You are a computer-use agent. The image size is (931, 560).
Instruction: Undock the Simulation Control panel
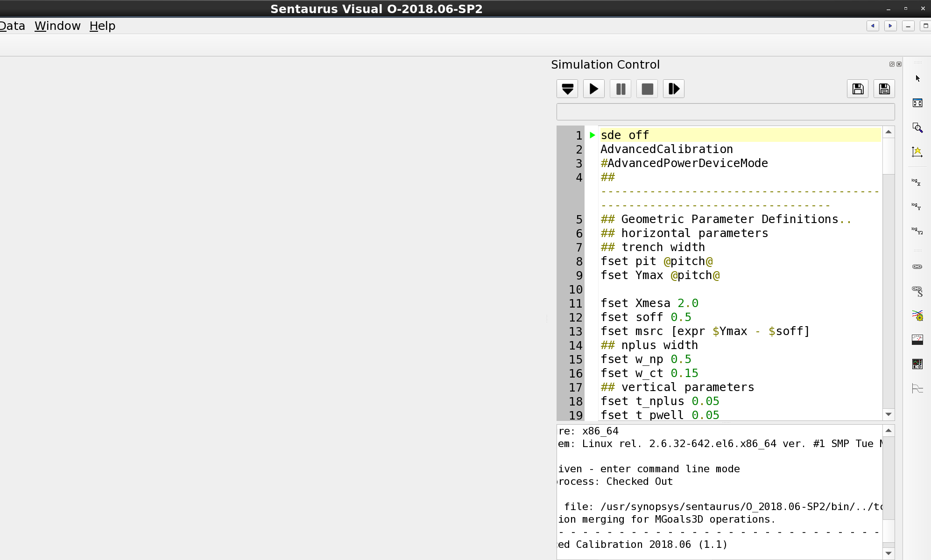pyautogui.click(x=892, y=64)
